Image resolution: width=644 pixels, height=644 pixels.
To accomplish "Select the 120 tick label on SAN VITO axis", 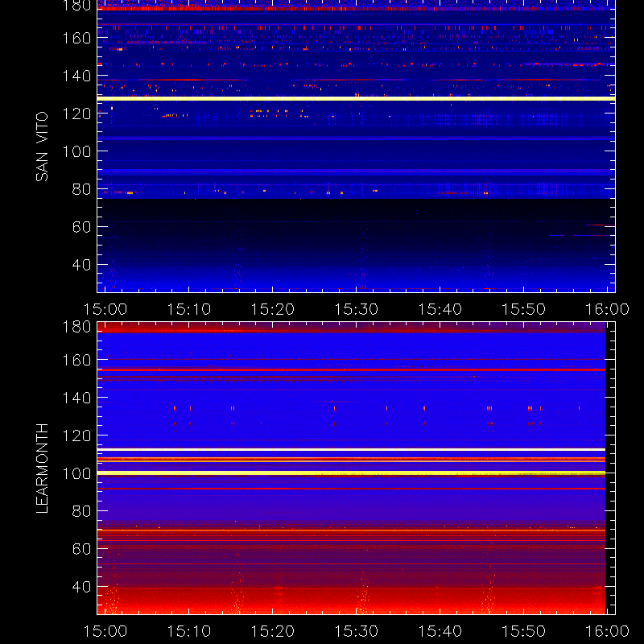I will [76, 114].
